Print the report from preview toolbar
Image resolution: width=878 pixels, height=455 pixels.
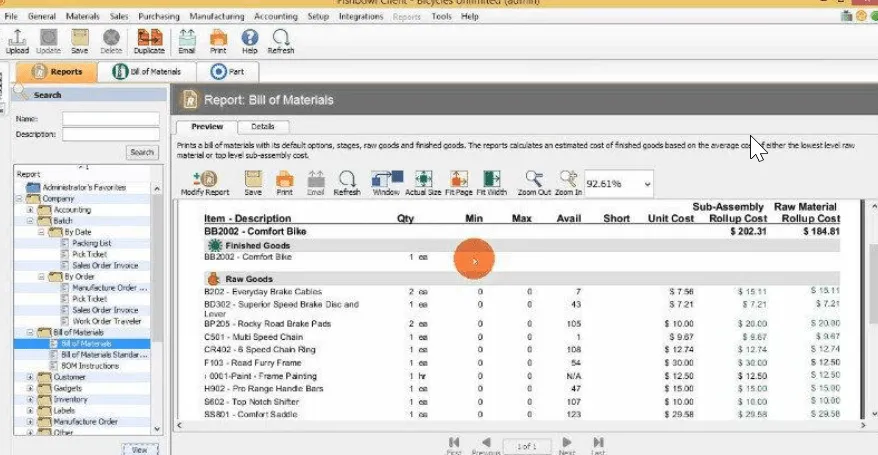[284, 183]
